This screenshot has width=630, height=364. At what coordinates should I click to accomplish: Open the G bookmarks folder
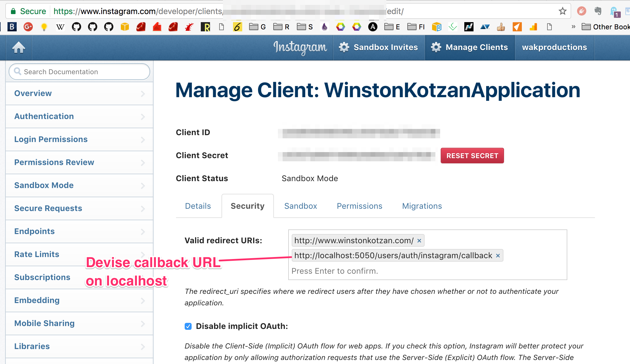(x=257, y=27)
